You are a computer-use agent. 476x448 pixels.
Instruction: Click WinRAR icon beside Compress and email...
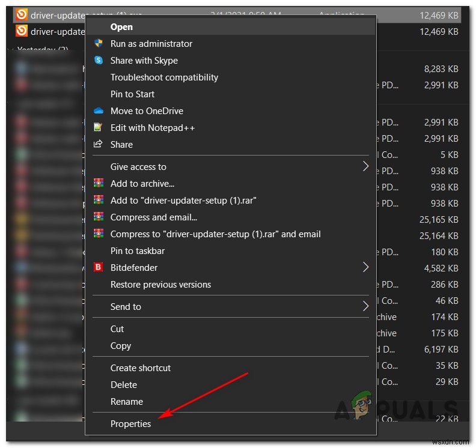(99, 217)
